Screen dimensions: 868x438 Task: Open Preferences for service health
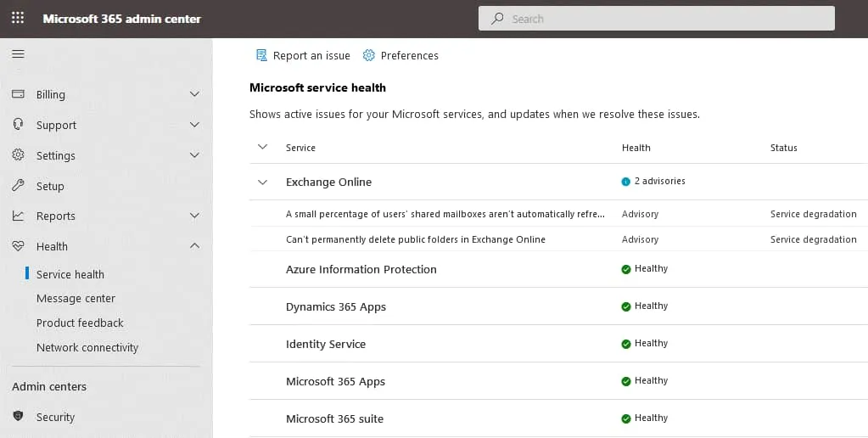400,55
